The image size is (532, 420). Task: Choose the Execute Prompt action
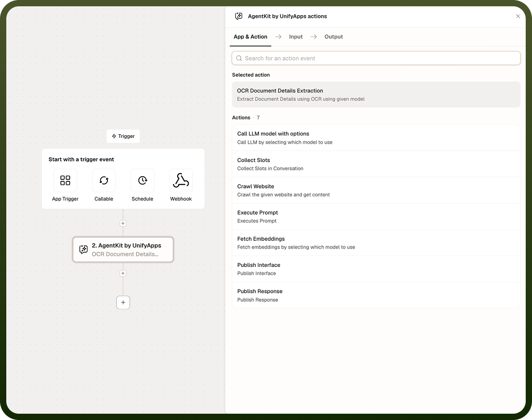pyautogui.click(x=376, y=216)
